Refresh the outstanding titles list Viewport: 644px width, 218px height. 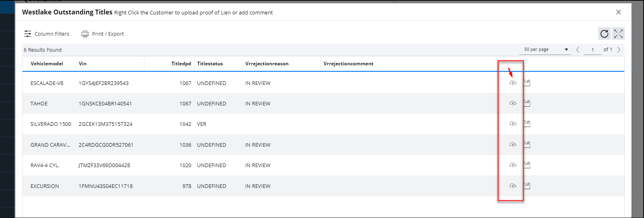[x=604, y=34]
